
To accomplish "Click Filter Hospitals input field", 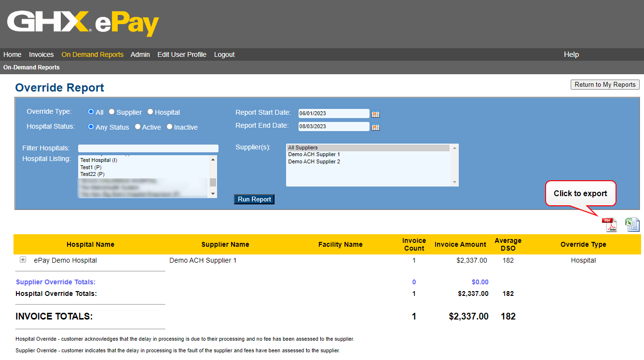I will 148,148.
